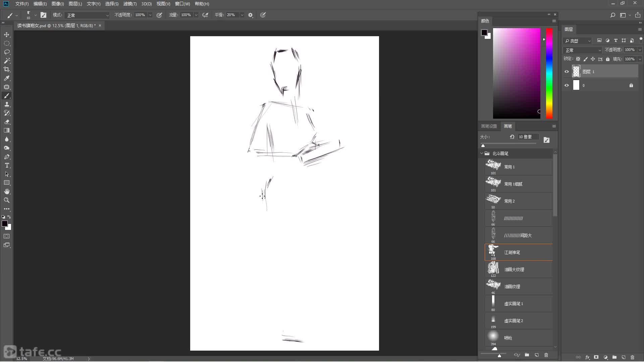
Task: Select the Zoom tool
Action: pos(7,200)
